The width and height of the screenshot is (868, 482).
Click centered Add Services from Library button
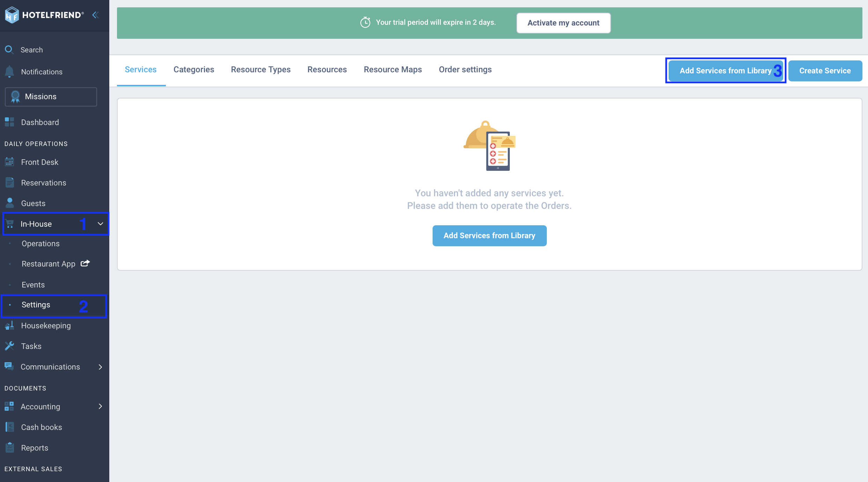click(x=490, y=236)
